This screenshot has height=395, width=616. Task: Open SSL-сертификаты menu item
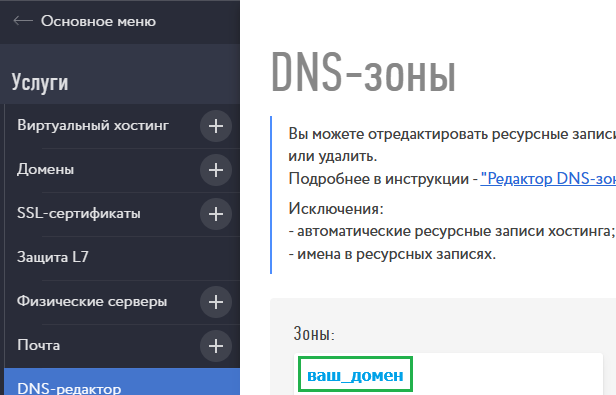point(79,213)
